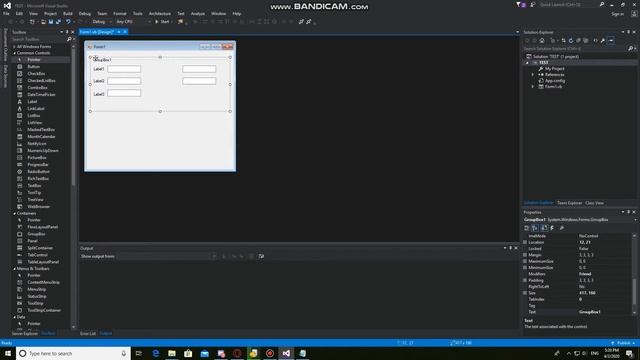The image size is (640, 360).
Task: Switch to the Team Explorer tab
Action: pyautogui.click(x=569, y=203)
